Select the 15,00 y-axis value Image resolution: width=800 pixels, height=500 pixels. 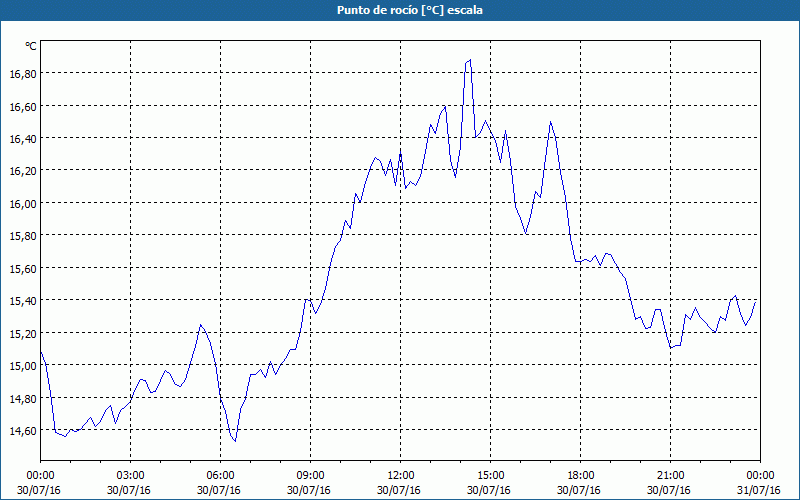[x=23, y=366]
